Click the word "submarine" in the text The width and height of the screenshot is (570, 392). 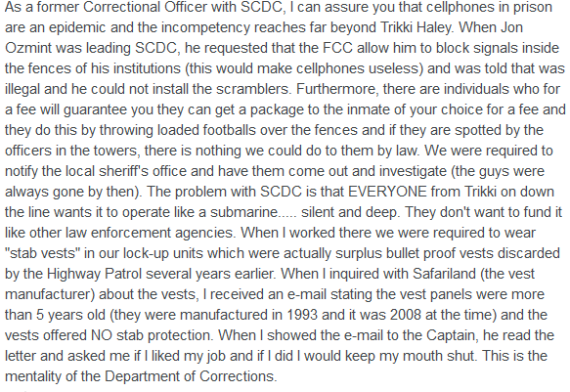pos(243,212)
